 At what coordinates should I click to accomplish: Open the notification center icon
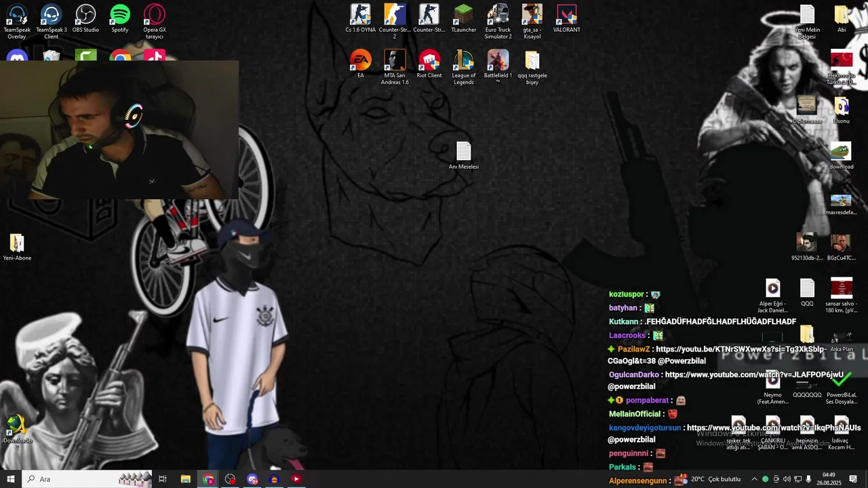pos(853,479)
